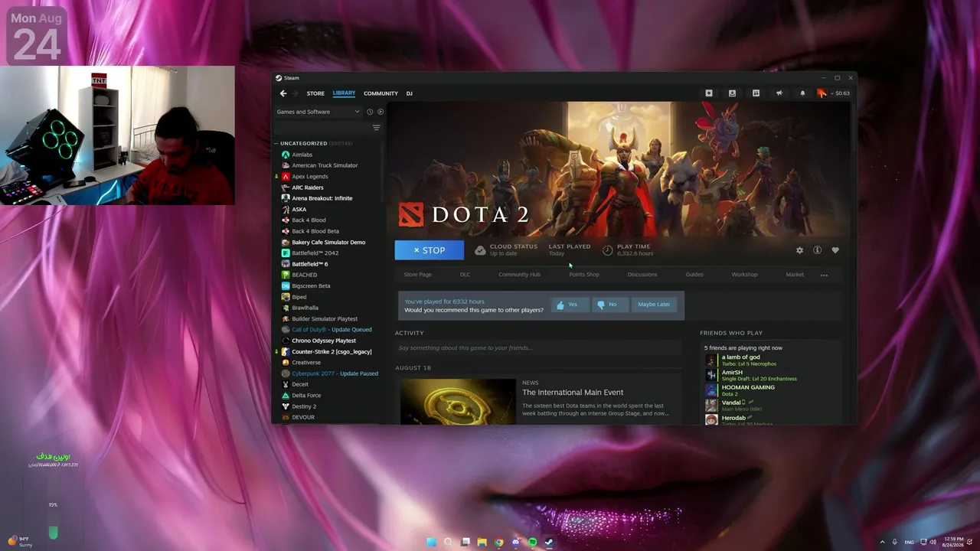Switch to the LIBRARY tab

click(x=344, y=93)
